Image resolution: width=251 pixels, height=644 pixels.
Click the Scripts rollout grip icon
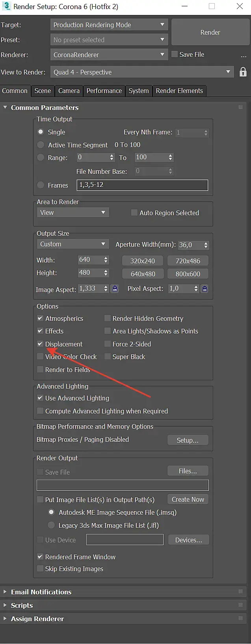click(x=240, y=605)
